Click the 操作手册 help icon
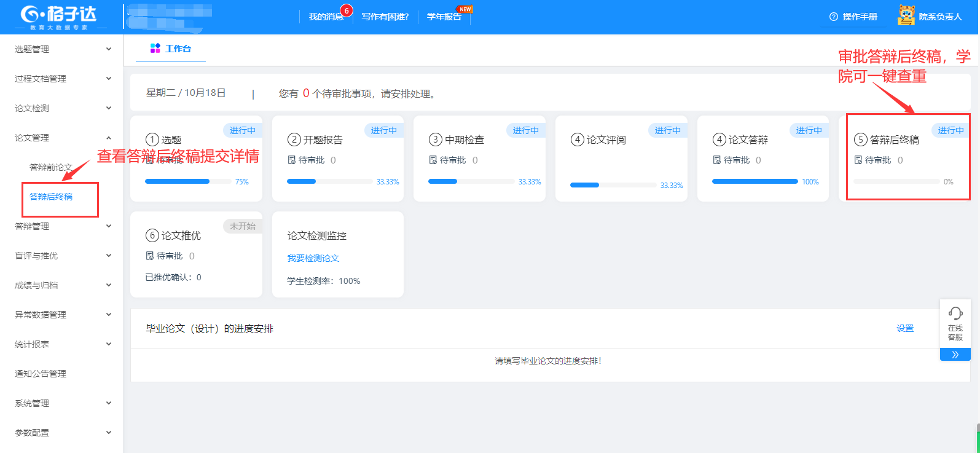The height and width of the screenshot is (453, 980). [833, 17]
